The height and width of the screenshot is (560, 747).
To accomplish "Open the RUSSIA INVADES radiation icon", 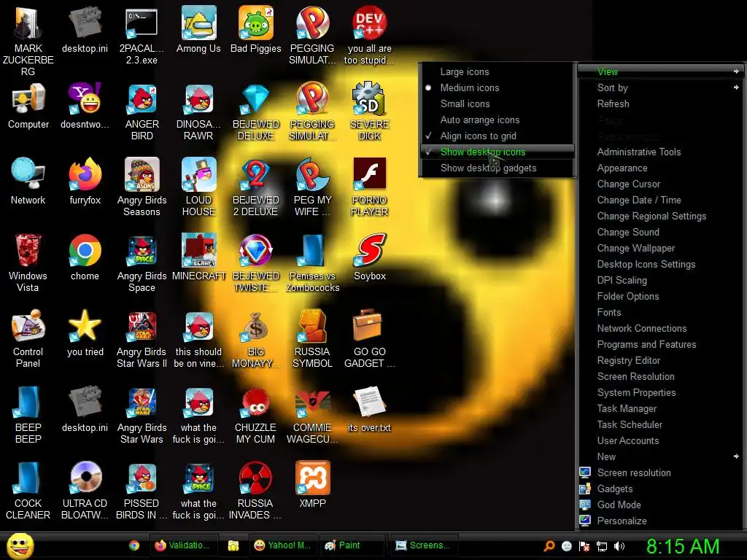I will [256, 491].
